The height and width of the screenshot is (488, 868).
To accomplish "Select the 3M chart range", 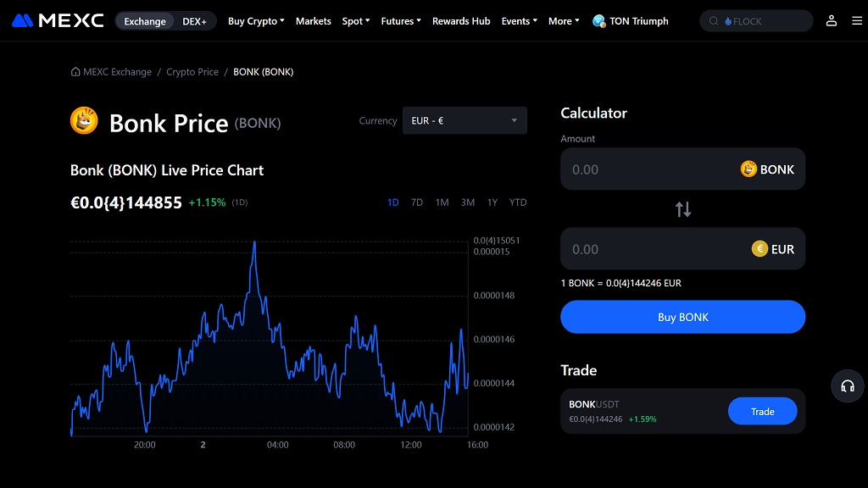I will point(468,202).
